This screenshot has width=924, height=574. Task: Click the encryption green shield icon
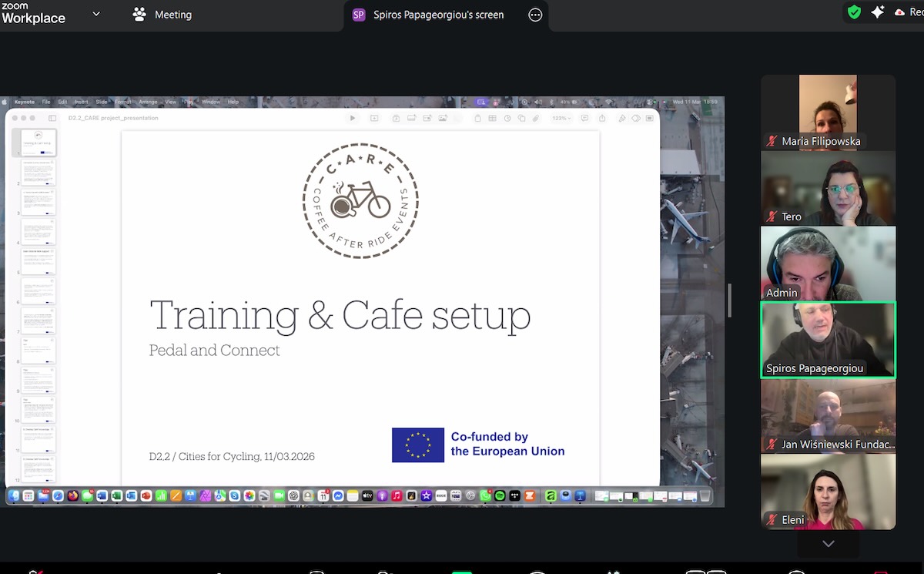(853, 12)
